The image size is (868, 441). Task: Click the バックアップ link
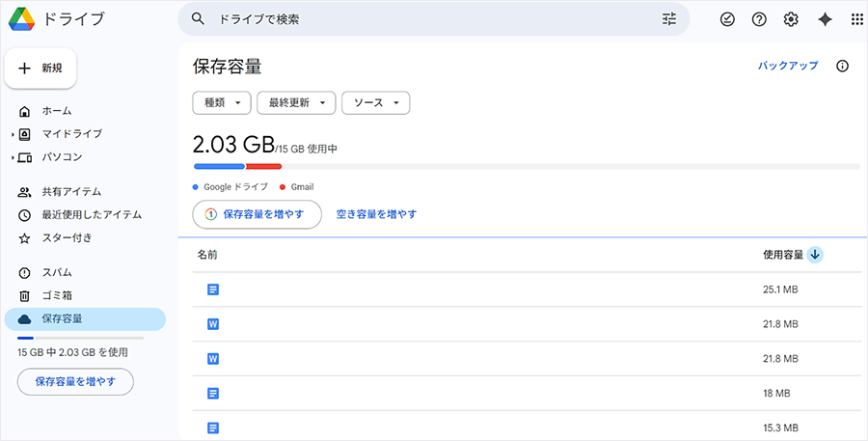click(x=787, y=66)
